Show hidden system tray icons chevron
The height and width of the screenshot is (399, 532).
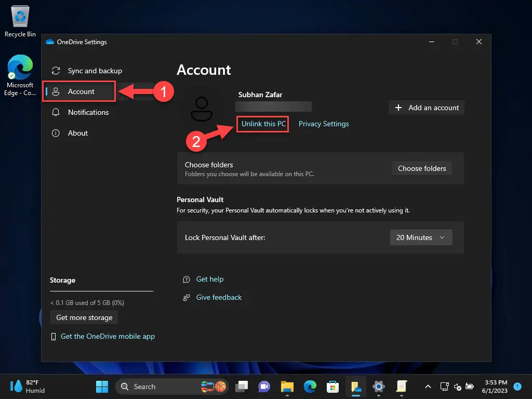(x=428, y=387)
